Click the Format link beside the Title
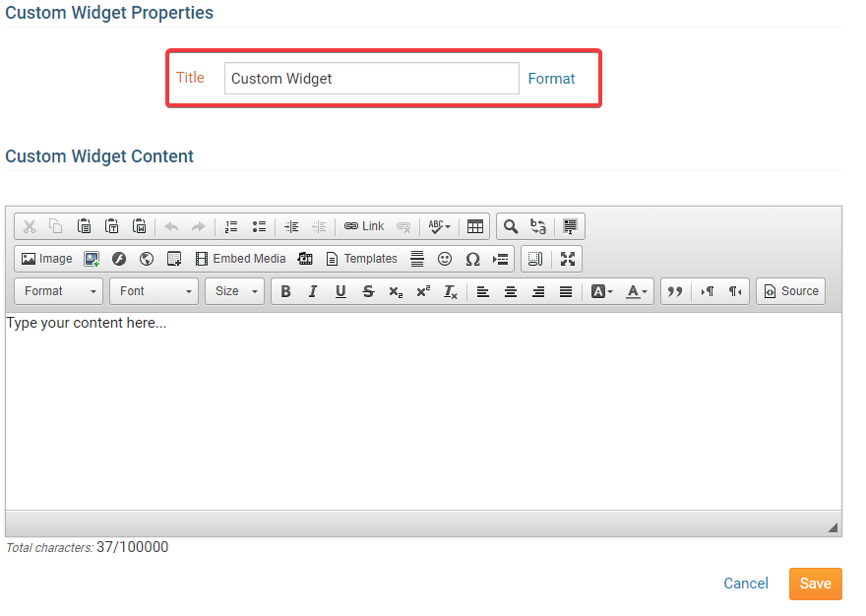Viewport: 866px width, 616px height. pos(551,79)
